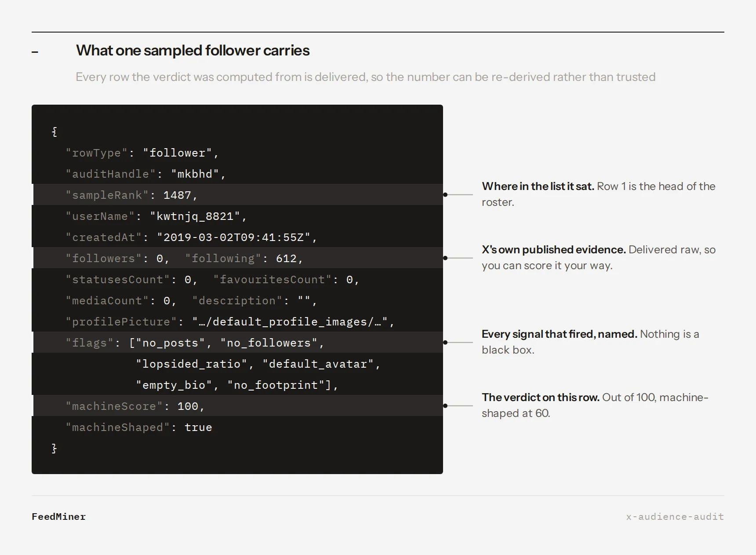
Task: Click the x-audience-audit footer label
Action: [675, 517]
